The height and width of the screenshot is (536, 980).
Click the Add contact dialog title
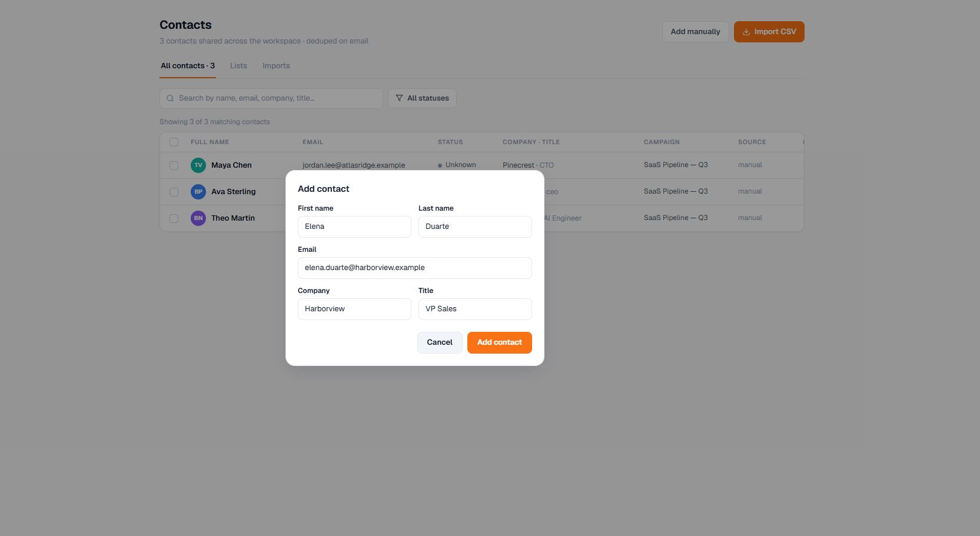pos(324,189)
